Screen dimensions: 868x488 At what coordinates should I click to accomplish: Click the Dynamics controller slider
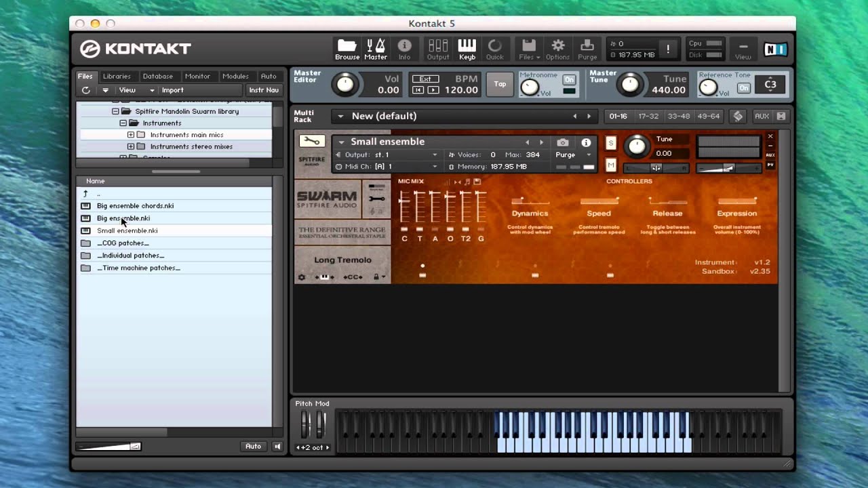[x=530, y=201]
